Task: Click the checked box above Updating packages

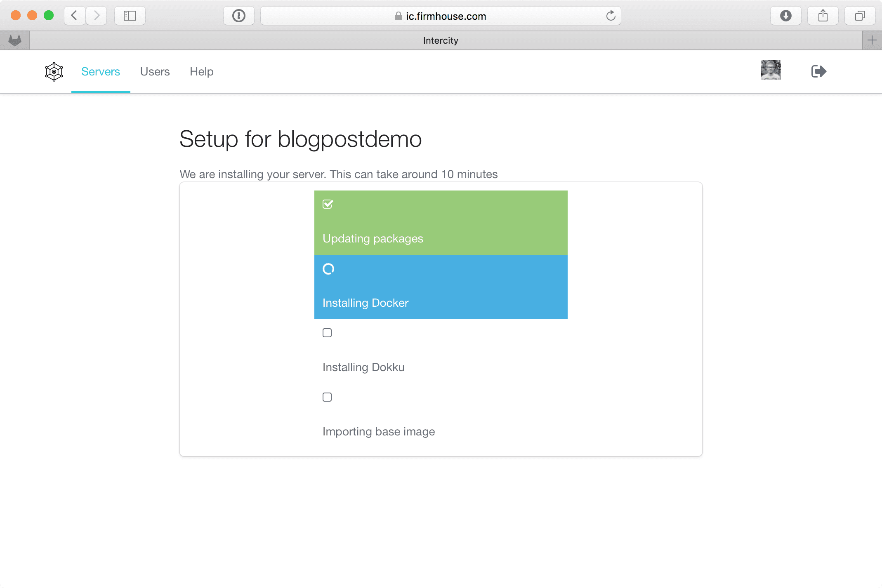Action: [x=328, y=204]
